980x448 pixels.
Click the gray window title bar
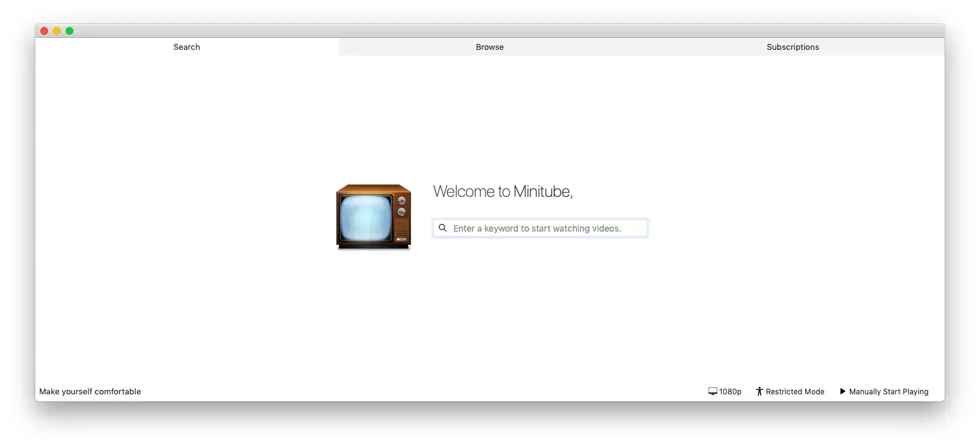click(x=490, y=31)
